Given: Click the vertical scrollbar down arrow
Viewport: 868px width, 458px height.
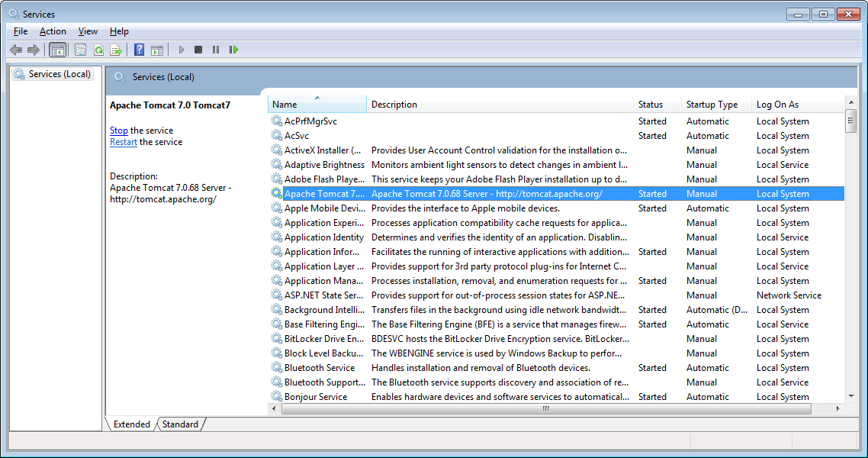Looking at the screenshot, I should [x=850, y=395].
